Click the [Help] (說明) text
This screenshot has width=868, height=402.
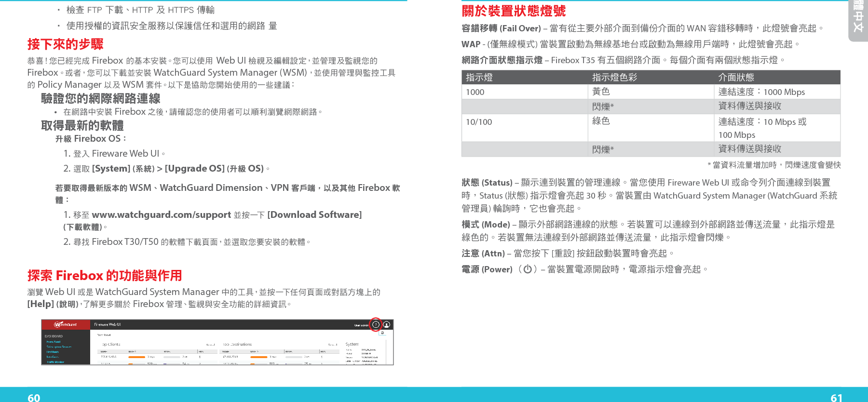click(x=53, y=304)
